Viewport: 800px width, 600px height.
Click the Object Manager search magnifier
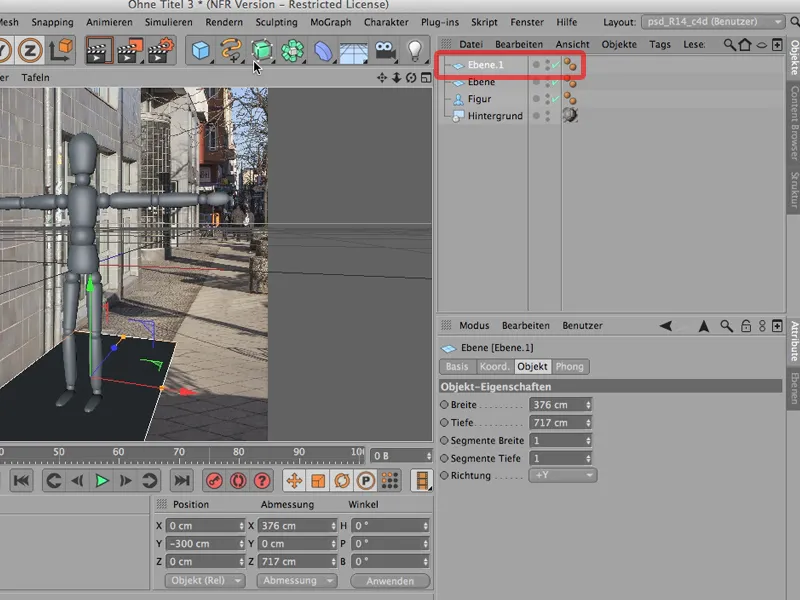(x=730, y=45)
